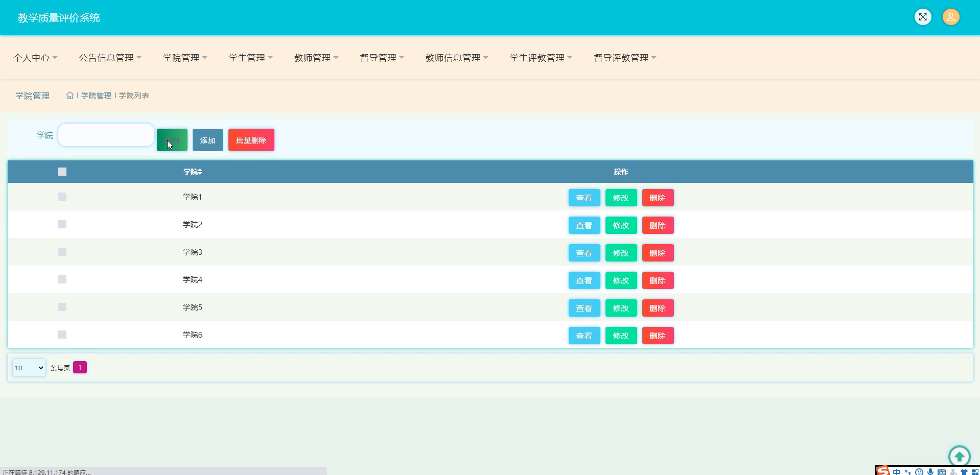Open Sogou toolbox grid icon
Screen dimensions: 980x475
pyautogui.click(x=975, y=472)
